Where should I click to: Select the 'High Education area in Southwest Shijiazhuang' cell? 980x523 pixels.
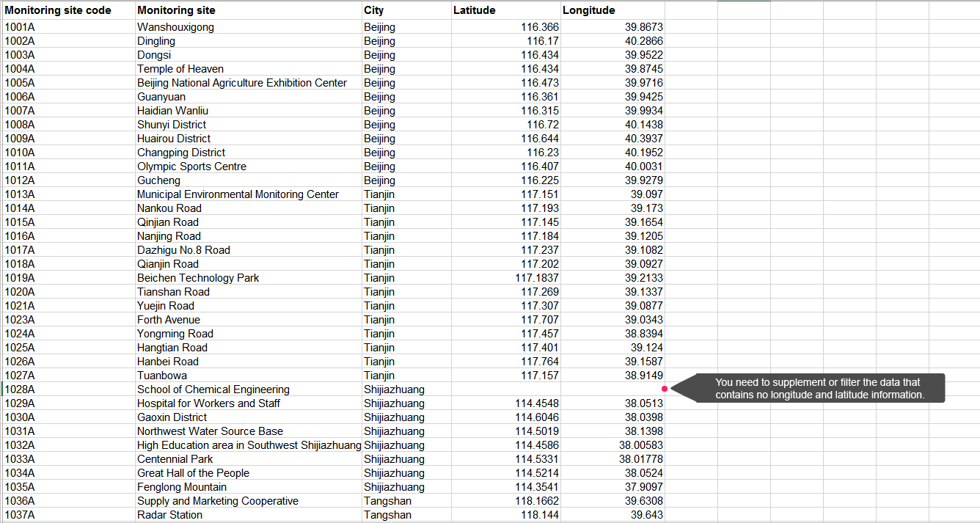click(249, 445)
